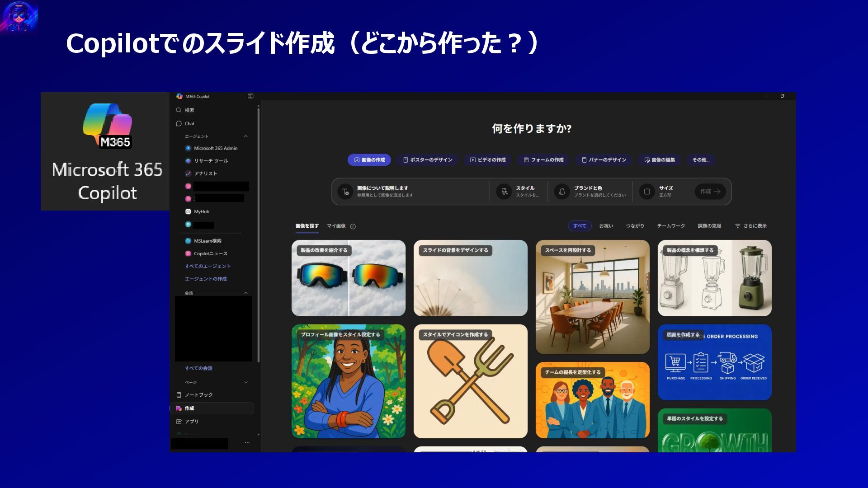This screenshot has height=488, width=868.
Task: Open さらに表示 filter options
Action: coord(751,226)
